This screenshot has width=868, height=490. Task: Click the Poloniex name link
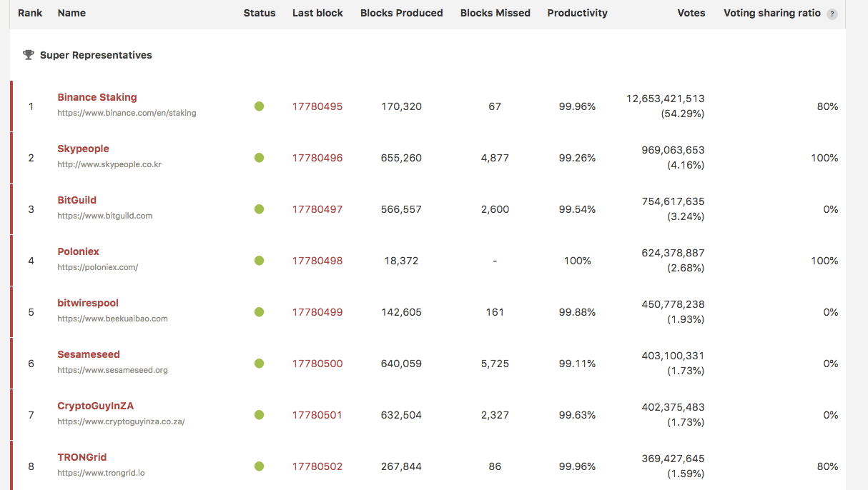tap(78, 251)
